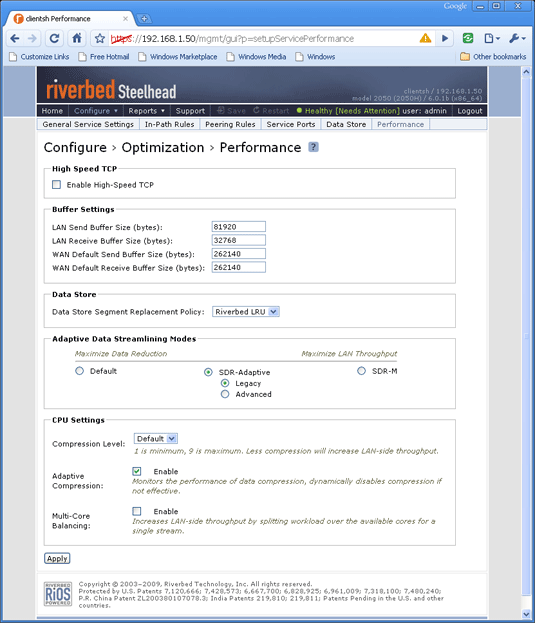Click the Support menu item
The image size is (535, 623).
[x=190, y=111]
